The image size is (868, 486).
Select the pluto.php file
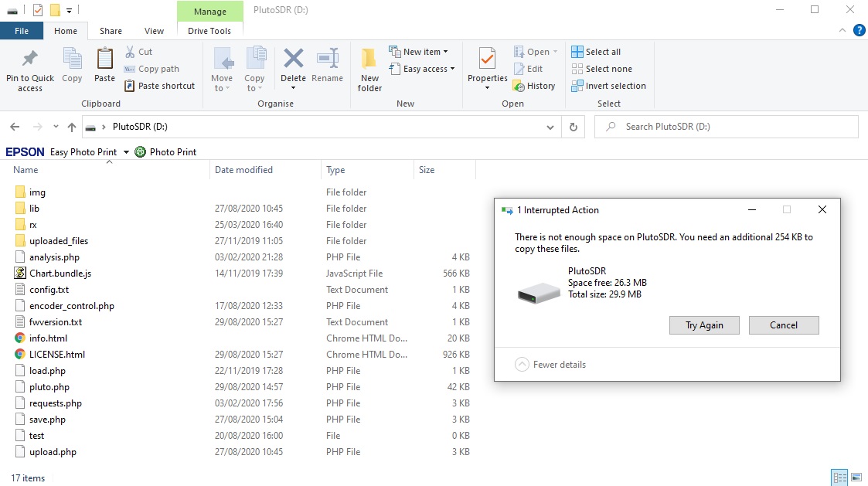click(x=49, y=387)
